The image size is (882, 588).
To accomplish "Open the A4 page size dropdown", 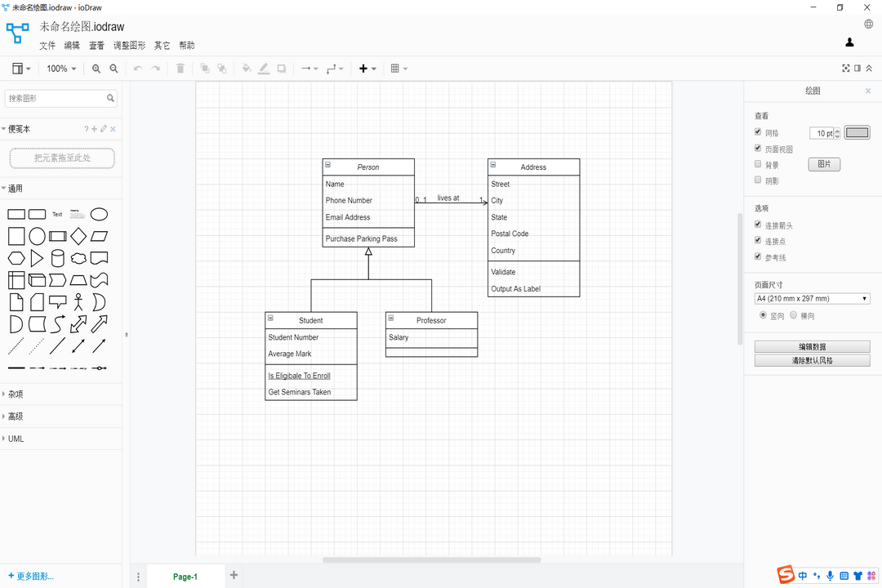I will (813, 298).
